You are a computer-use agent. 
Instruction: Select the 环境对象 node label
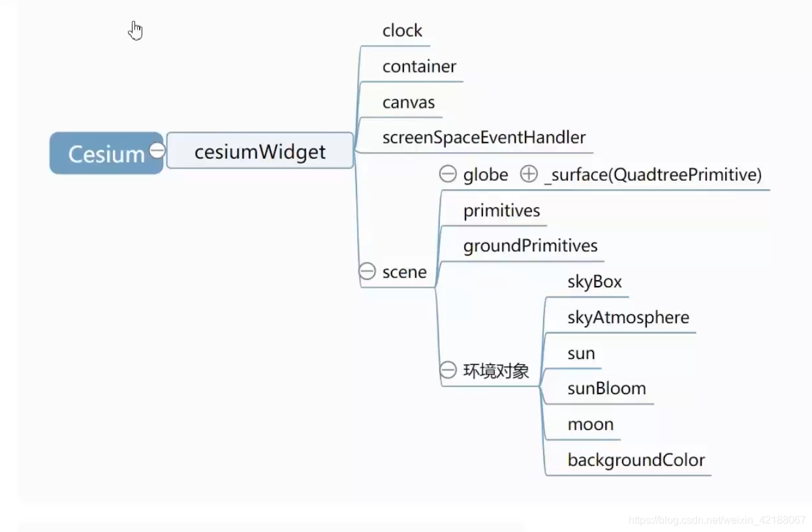496,371
